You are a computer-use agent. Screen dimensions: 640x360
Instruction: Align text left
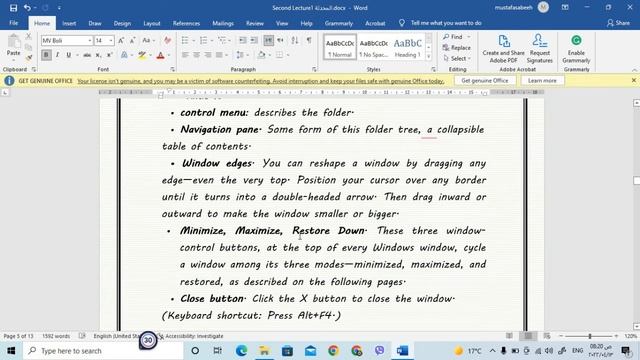click(185, 55)
